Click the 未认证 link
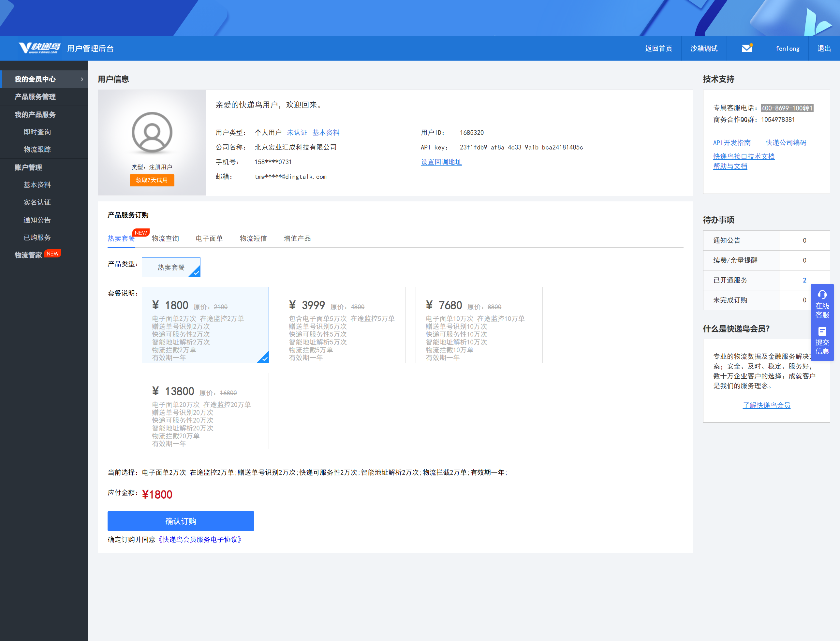 click(x=297, y=132)
